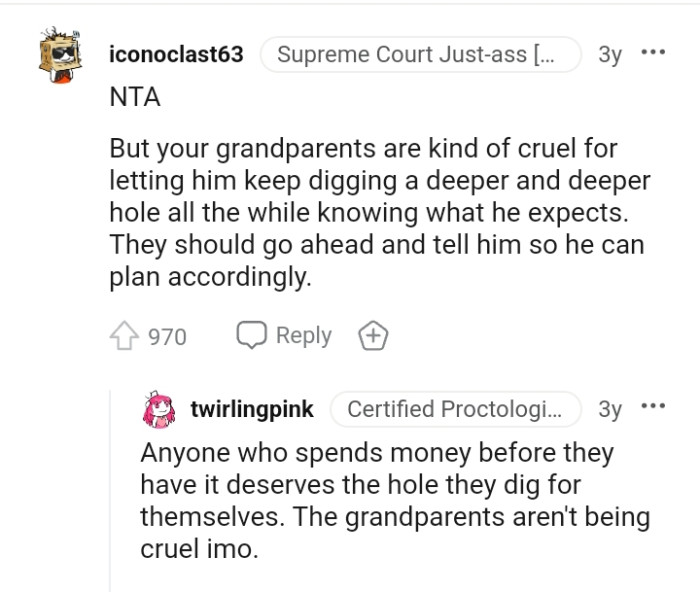Click the 970 vote count
700x592 pixels.
coord(167,337)
